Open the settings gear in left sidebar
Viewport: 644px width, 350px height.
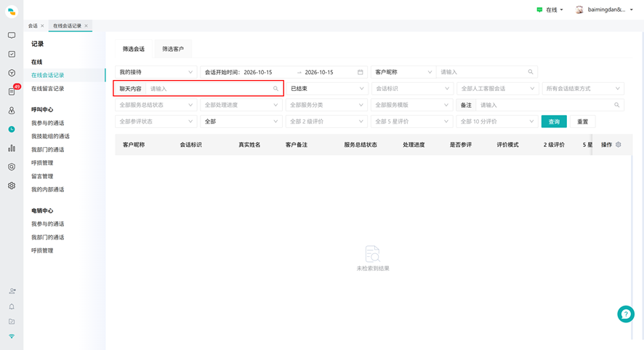pos(12,186)
